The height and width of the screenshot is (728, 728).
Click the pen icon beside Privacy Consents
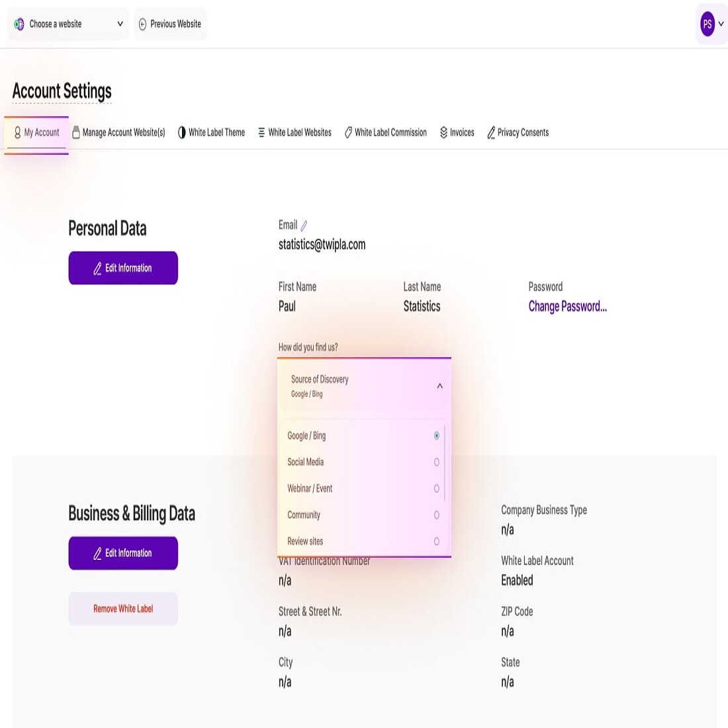pos(490,132)
